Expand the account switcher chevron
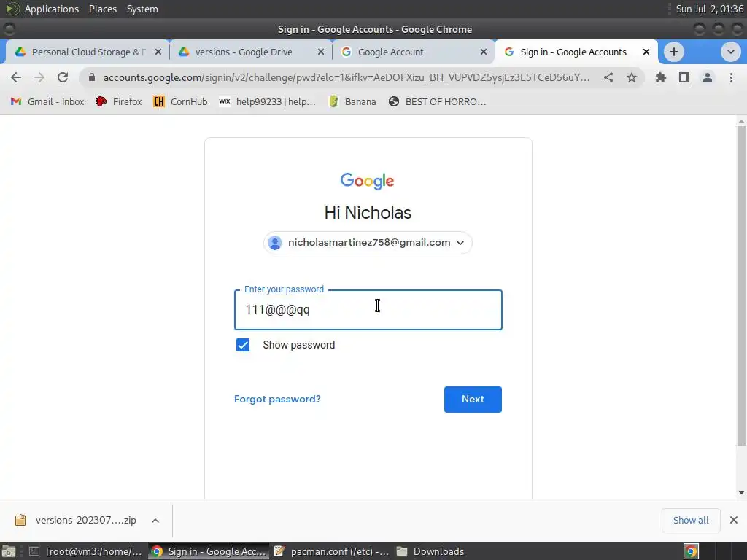 pos(460,243)
